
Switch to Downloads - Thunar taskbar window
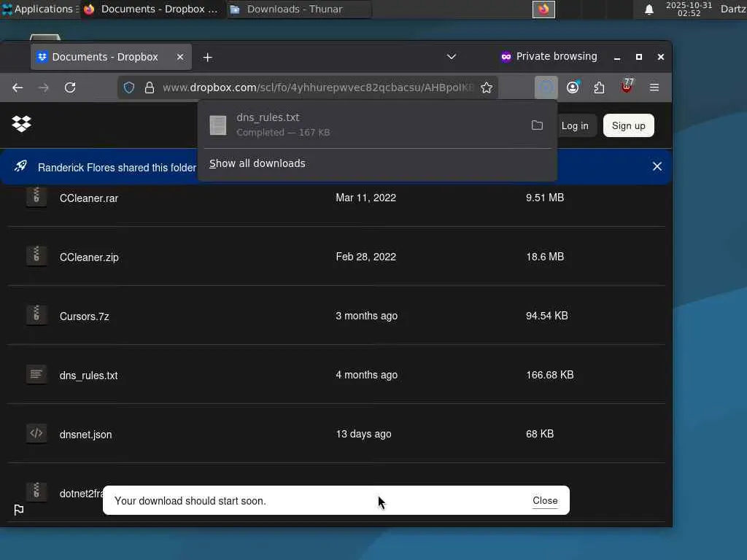click(298, 9)
